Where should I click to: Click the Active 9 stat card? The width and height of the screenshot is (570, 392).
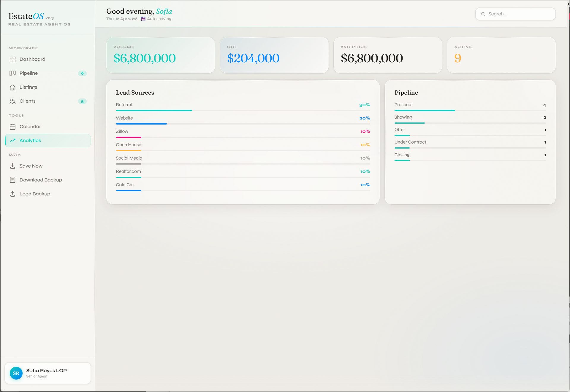(501, 55)
